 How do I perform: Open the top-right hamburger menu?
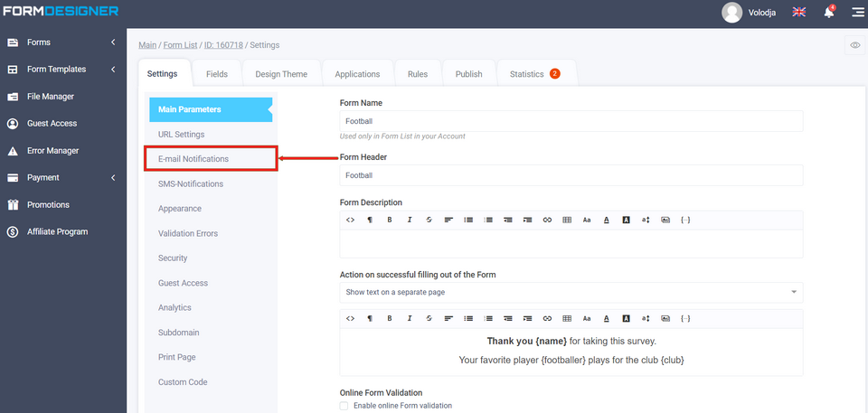click(856, 12)
